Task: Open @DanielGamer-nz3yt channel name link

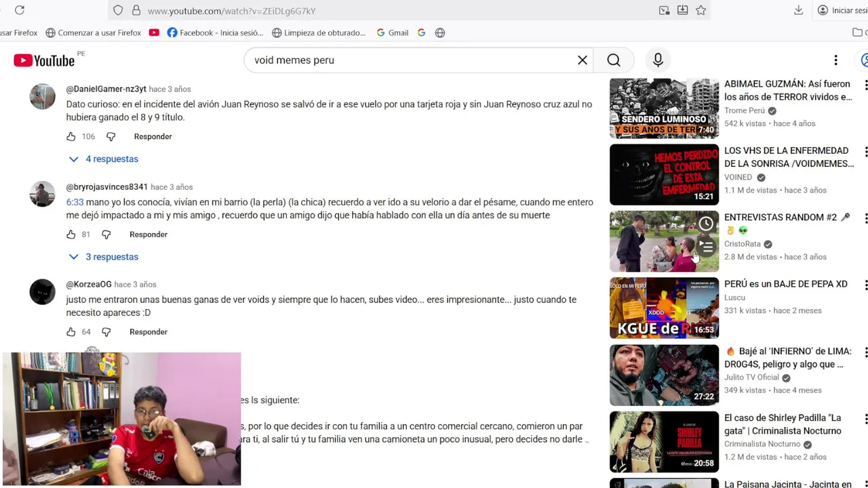Action: tap(106, 89)
